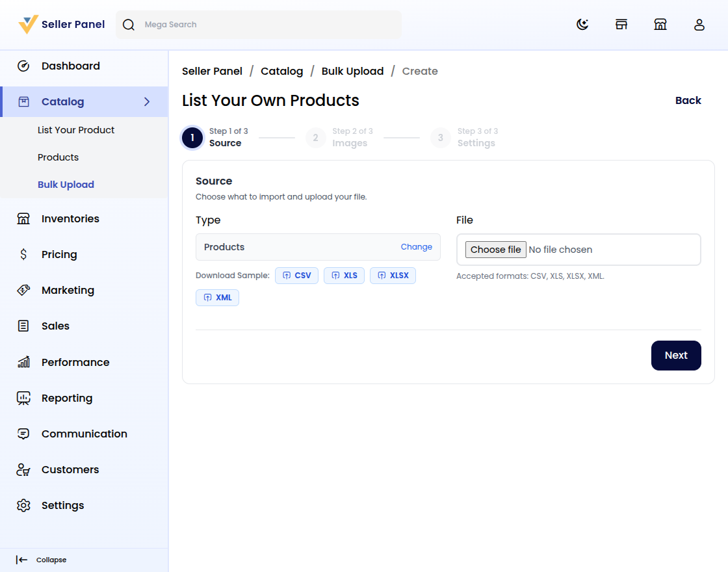Click the Communication chat icon
The width and height of the screenshot is (728, 572).
tap(23, 434)
